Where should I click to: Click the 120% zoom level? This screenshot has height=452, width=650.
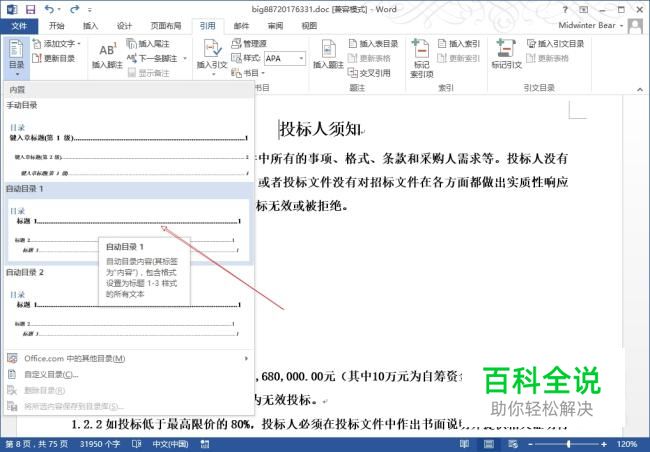coord(627,444)
